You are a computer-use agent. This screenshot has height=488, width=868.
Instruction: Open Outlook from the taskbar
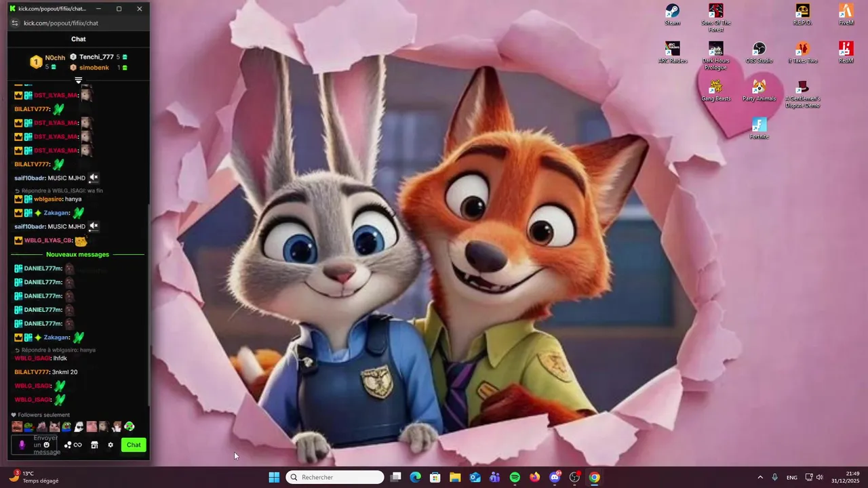click(475, 477)
